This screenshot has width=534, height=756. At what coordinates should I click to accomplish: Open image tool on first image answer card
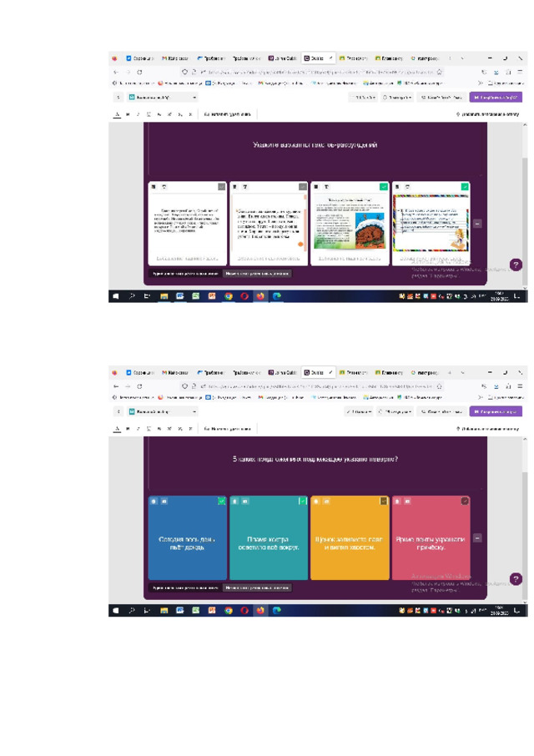point(164,187)
